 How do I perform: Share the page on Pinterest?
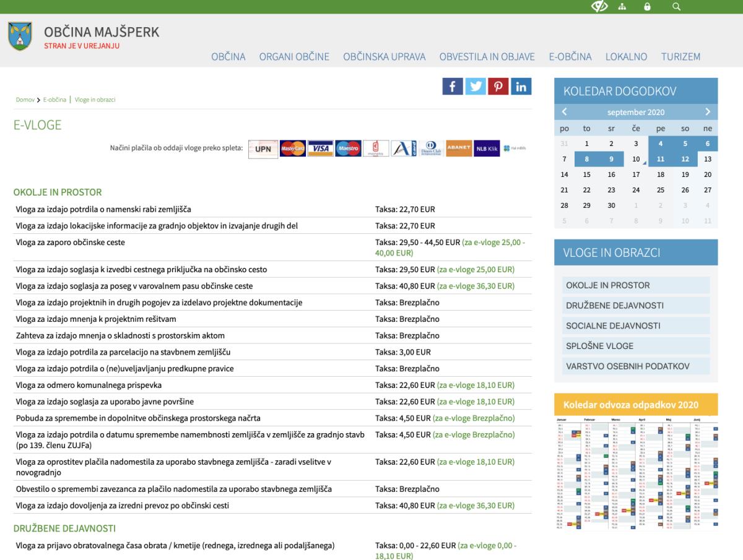(498, 86)
